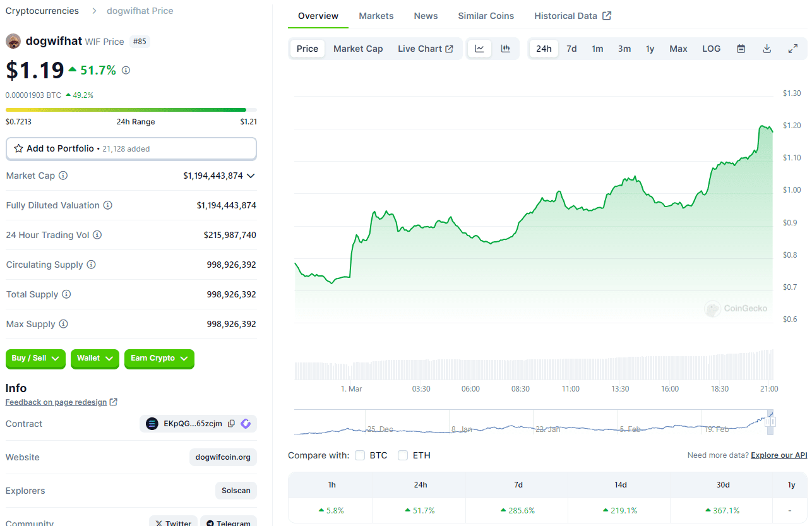Show Max Supply info icon
The width and height of the screenshot is (812, 526).
click(63, 324)
